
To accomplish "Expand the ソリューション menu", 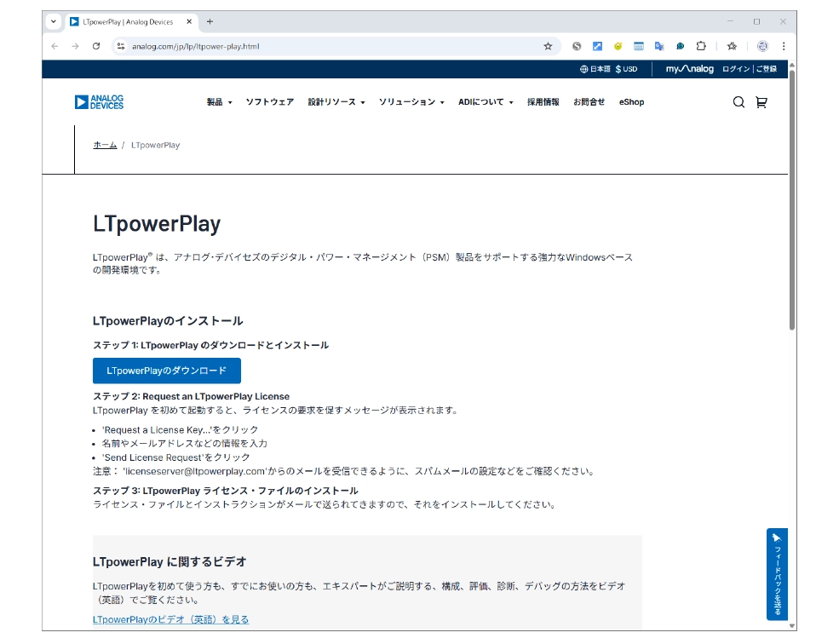I will tap(411, 102).
